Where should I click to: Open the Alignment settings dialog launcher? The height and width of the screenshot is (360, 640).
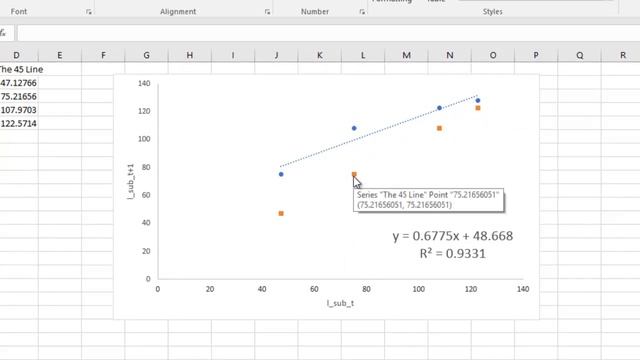pyautogui.click(x=267, y=12)
